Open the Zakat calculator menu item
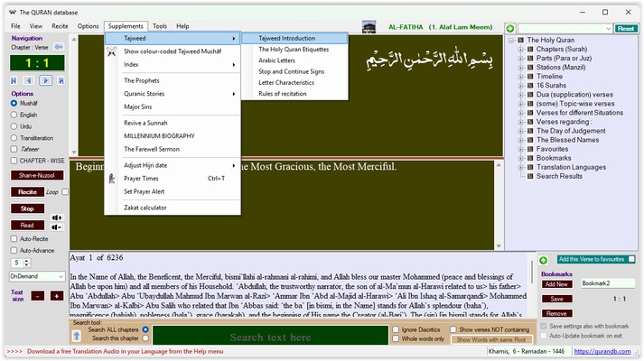Image resolution: width=644 pixels, height=361 pixels. pos(173,208)
